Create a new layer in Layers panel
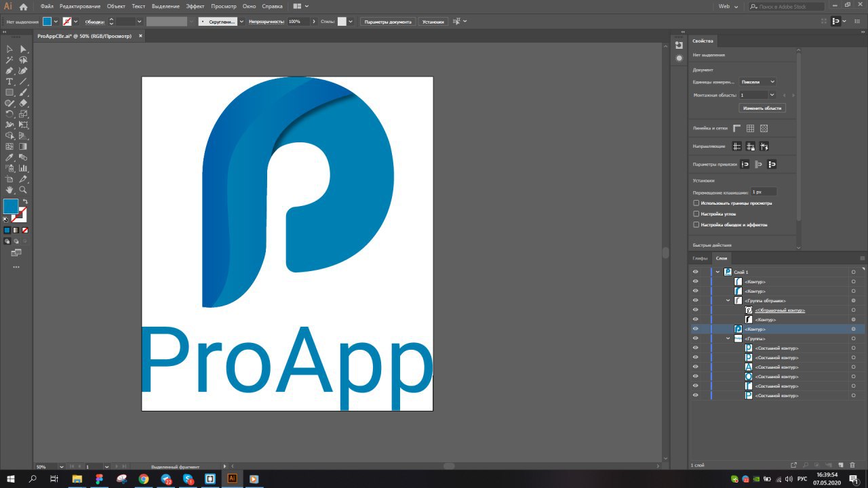Screen dimensions: 868x488 coord(842,465)
